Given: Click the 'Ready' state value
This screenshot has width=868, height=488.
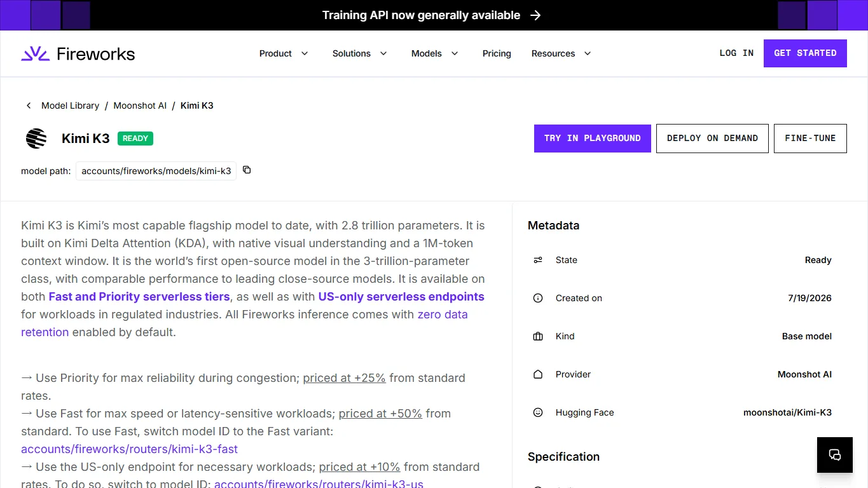Looking at the screenshot, I should pos(818,260).
